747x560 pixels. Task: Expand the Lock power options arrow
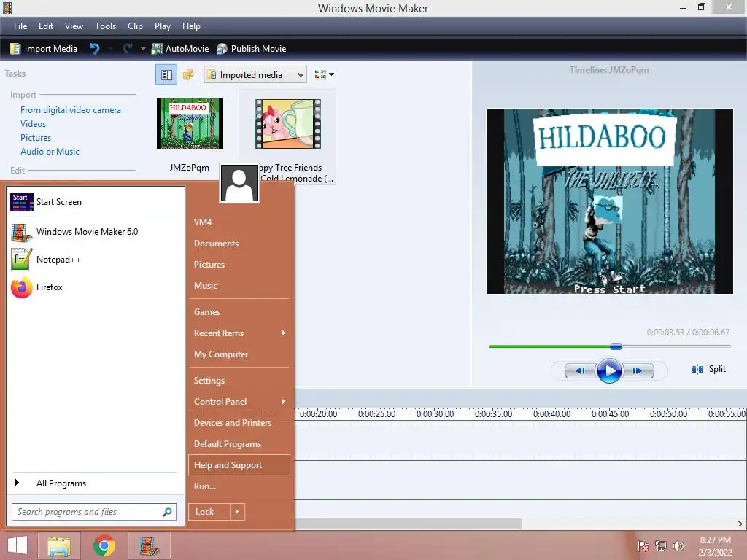coord(237,512)
